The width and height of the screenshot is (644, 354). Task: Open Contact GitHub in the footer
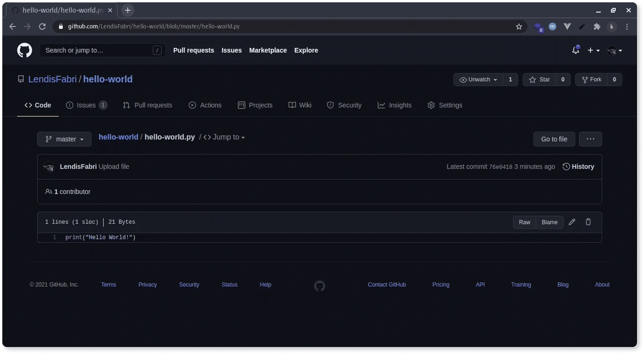tap(387, 285)
